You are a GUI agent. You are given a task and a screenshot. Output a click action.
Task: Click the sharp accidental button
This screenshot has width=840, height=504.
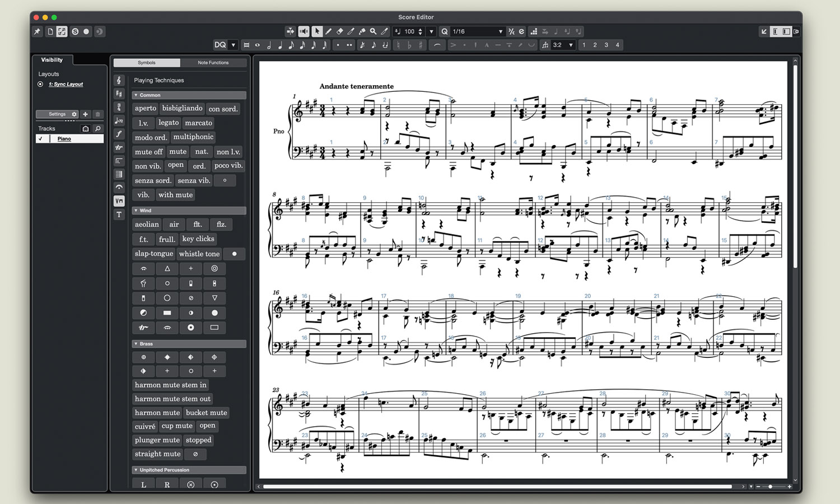(421, 45)
